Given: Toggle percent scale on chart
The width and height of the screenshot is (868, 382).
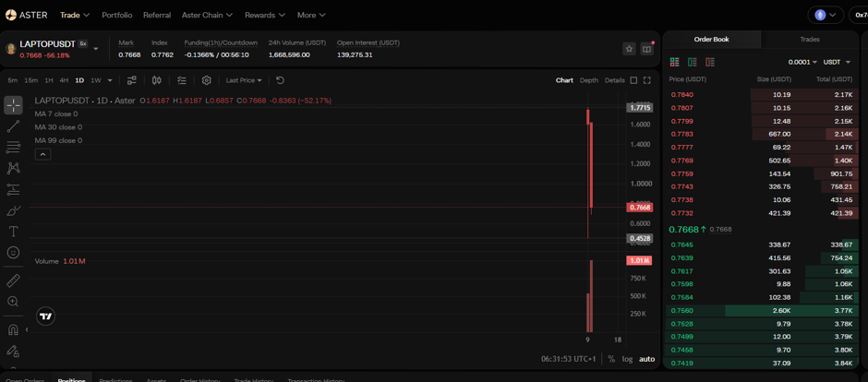Looking at the screenshot, I should [611, 359].
